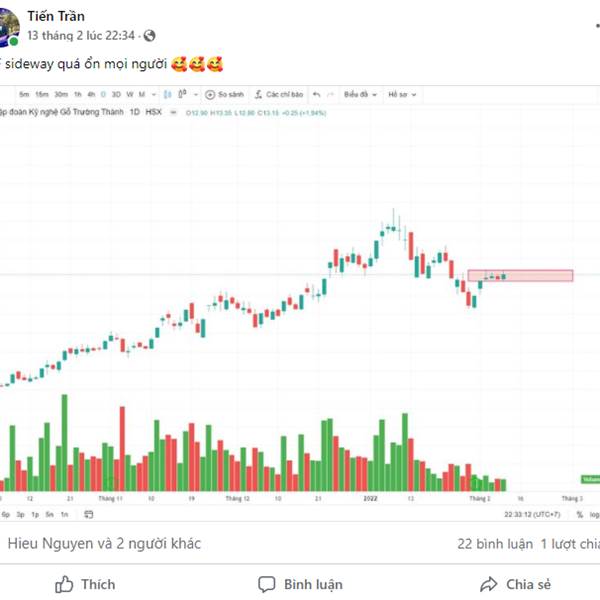Toggle the legend collapse button beside HSX
Screen dimensions: 600x600
point(173,112)
